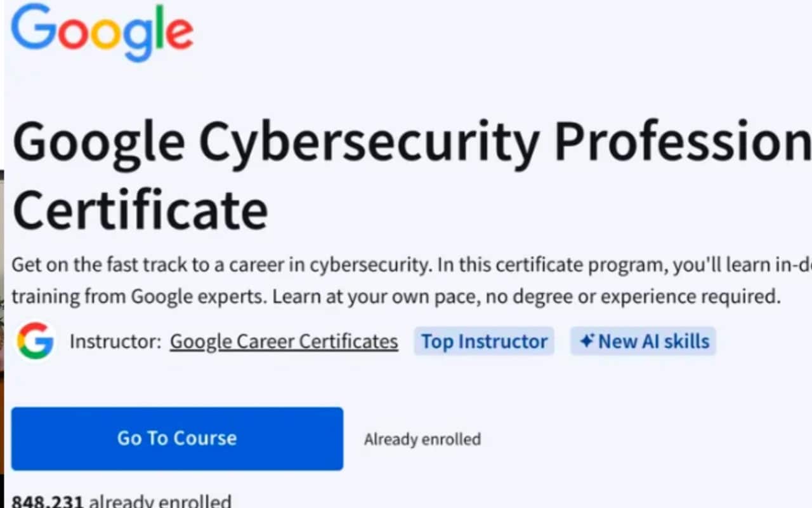The image size is (812, 508).
Task: Click the Go To Course button
Action: [176, 438]
